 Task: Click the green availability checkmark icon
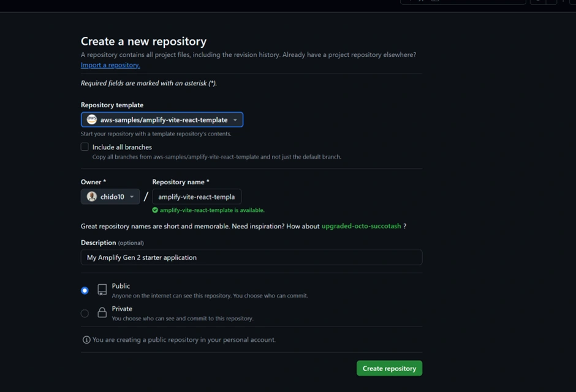click(155, 210)
